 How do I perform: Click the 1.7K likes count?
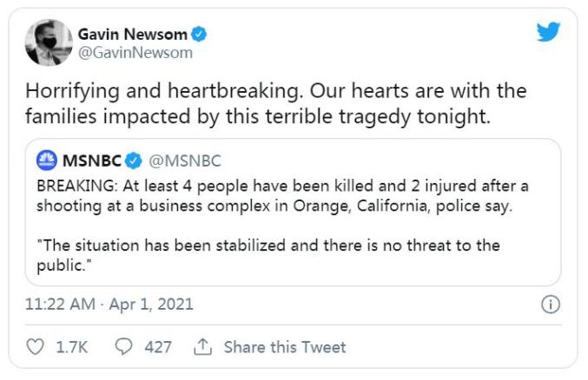[72, 347]
